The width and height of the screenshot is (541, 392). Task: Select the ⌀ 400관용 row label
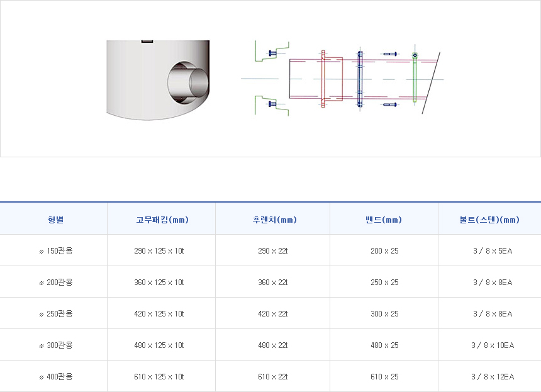click(x=55, y=377)
